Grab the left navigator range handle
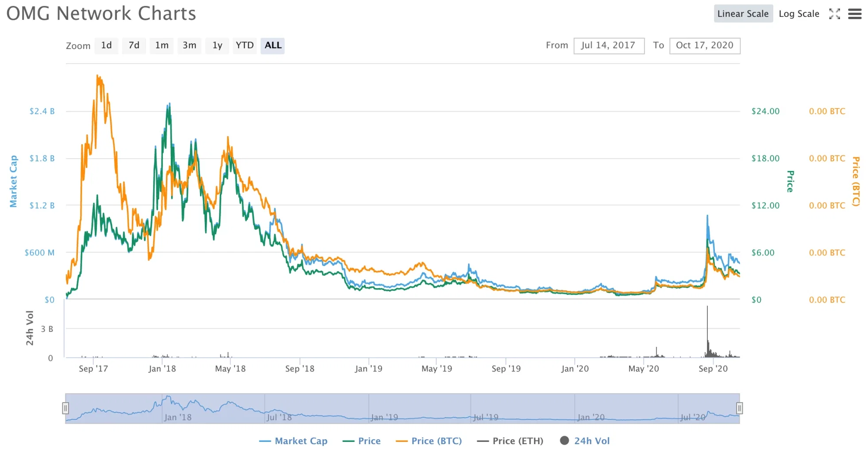Viewport: 868px width, 449px height. pos(65,408)
